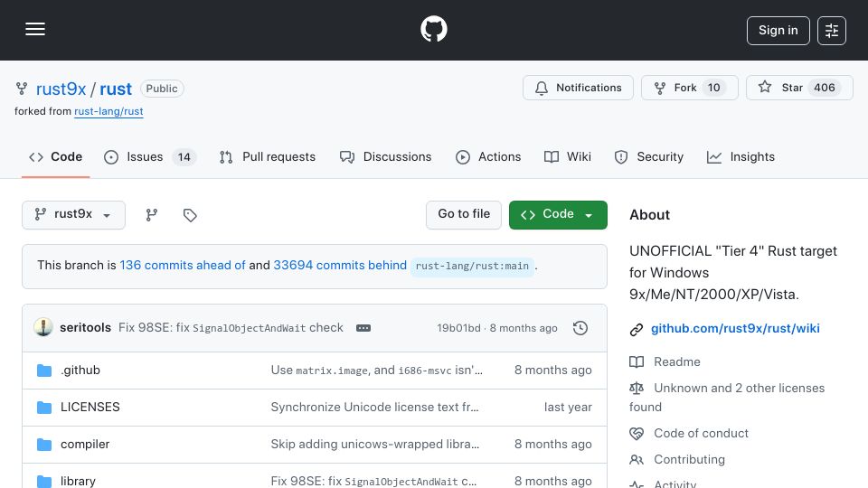Click the Public visibility label
The width and height of the screenshot is (868, 488).
tap(162, 89)
